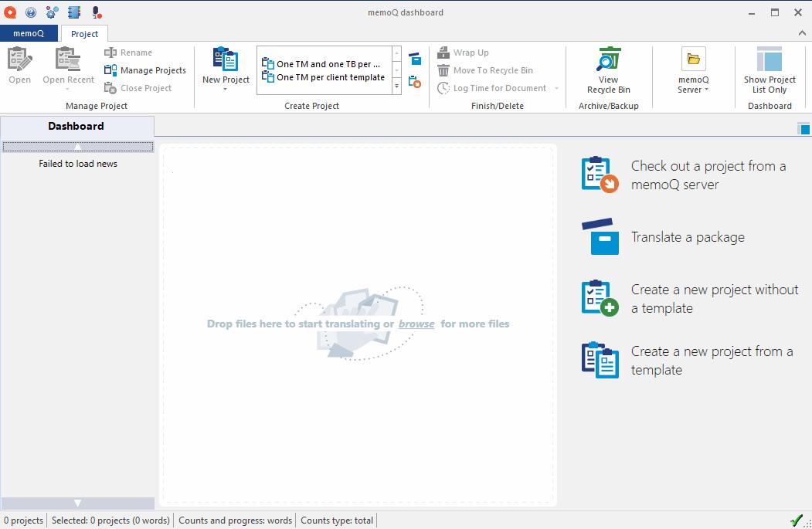Click 'Create a new project without a template' text

[x=715, y=299]
